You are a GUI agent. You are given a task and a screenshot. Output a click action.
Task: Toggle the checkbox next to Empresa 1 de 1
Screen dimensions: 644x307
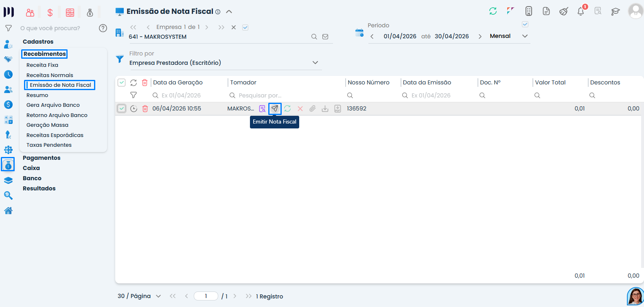pyautogui.click(x=245, y=27)
